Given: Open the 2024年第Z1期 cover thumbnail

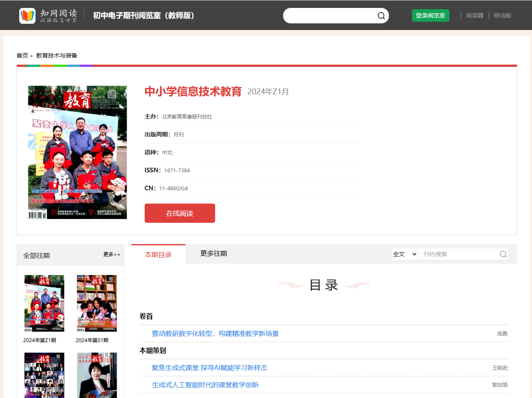Looking at the screenshot, I should pos(44,303).
